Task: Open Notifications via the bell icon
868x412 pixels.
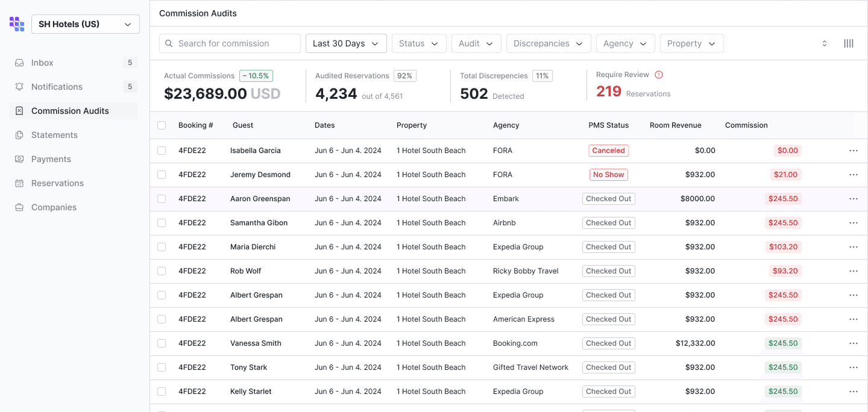Action: point(19,87)
